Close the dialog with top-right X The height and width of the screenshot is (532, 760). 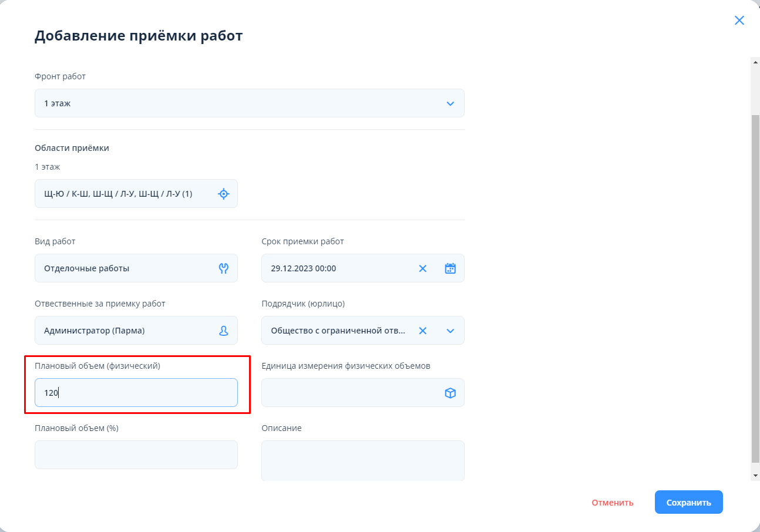[x=739, y=21]
